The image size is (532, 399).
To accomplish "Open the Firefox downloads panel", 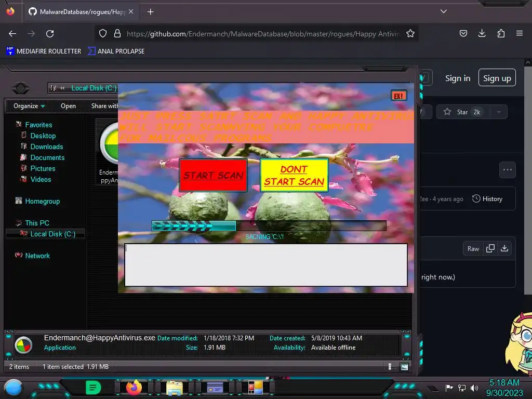I will 482,33.
